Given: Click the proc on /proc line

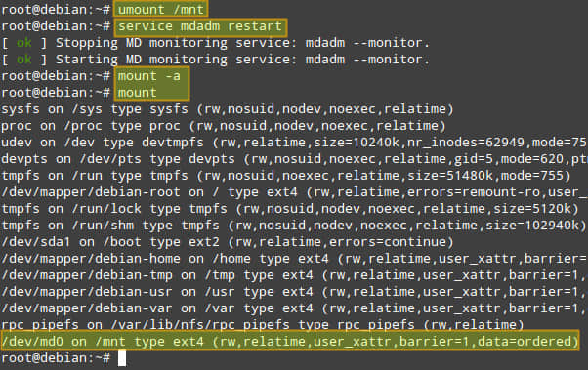Looking at the screenshot, I should pyautogui.click(x=223, y=126).
